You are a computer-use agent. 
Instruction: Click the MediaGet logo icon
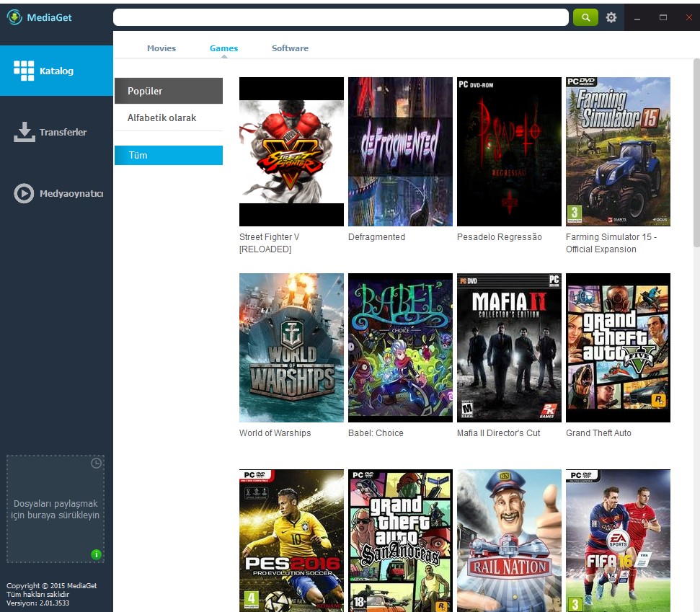(x=14, y=17)
